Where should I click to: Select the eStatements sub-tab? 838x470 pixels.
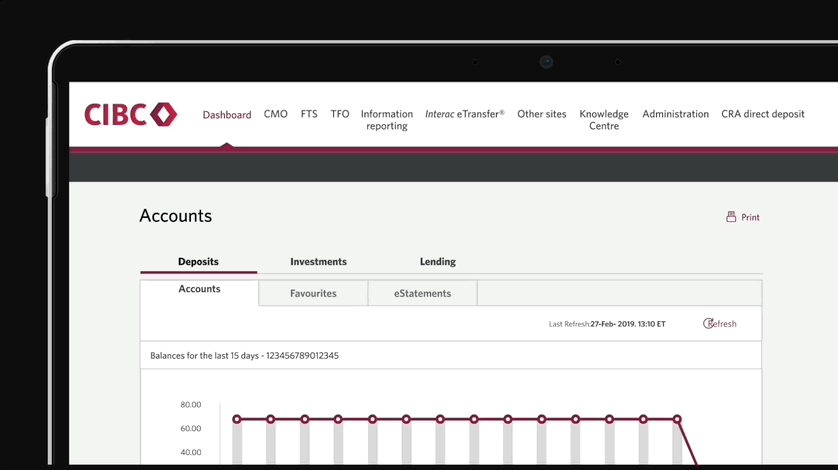422,293
